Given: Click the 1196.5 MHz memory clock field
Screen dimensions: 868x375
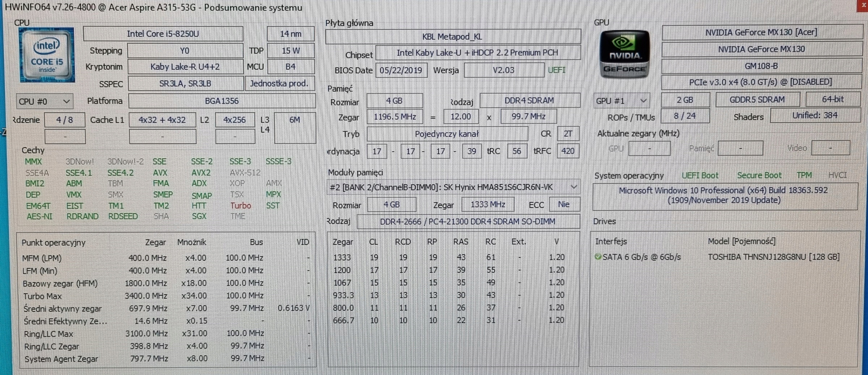Looking at the screenshot, I should point(395,117).
